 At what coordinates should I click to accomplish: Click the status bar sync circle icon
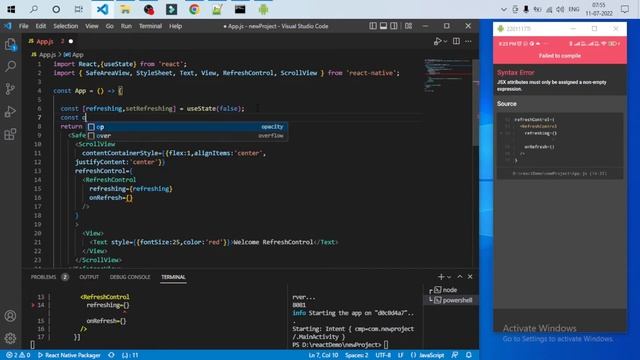pyautogui.click(x=111, y=355)
